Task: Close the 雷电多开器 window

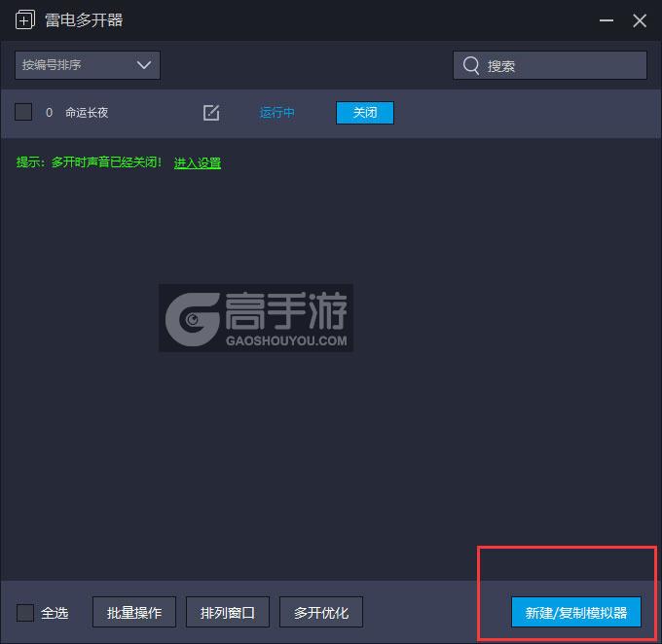Action: point(640,20)
